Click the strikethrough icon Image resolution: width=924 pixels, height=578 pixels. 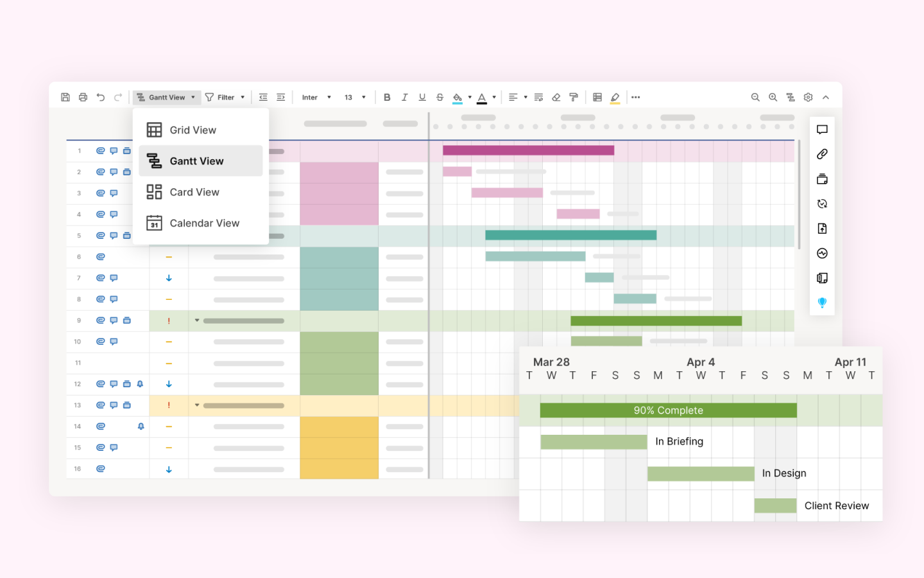click(x=440, y=97)
